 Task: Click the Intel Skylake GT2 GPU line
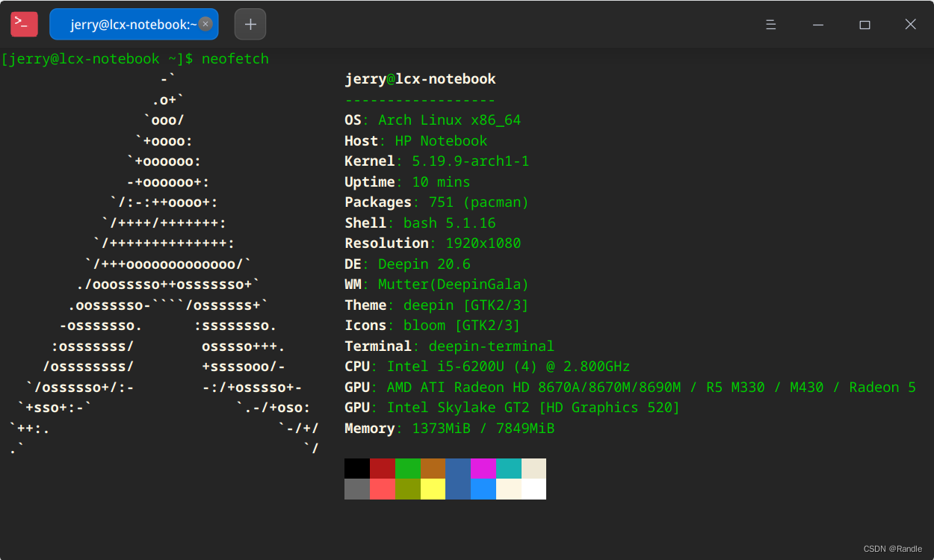tap(513, 408)
